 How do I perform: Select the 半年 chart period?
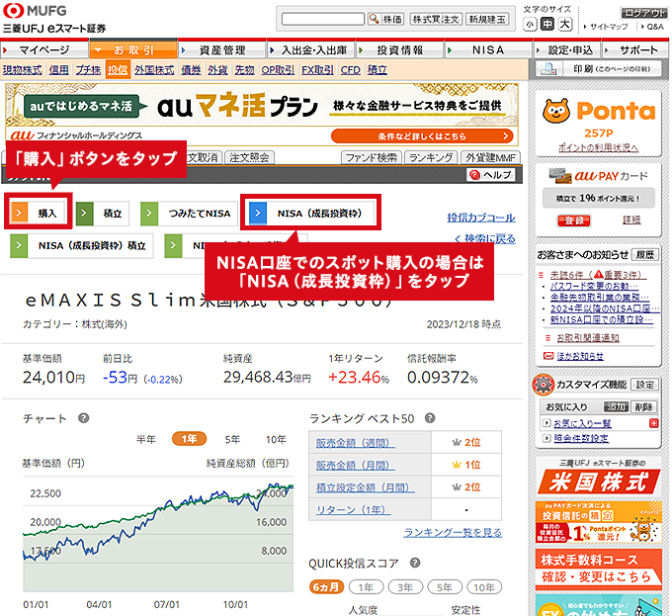145,439
